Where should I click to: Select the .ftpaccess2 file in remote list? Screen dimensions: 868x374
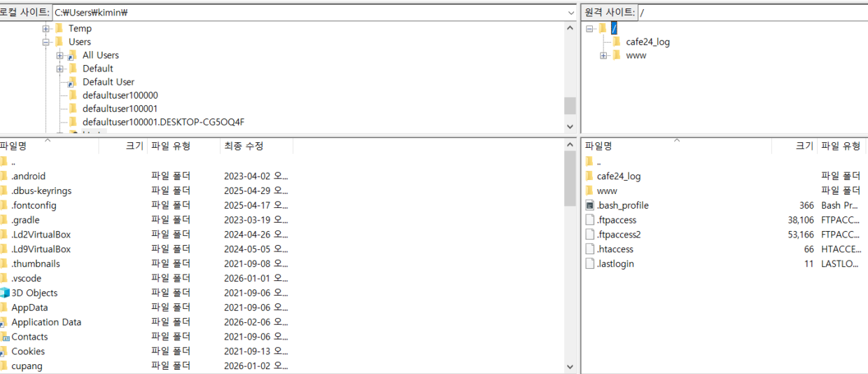[x=618, y=235]
